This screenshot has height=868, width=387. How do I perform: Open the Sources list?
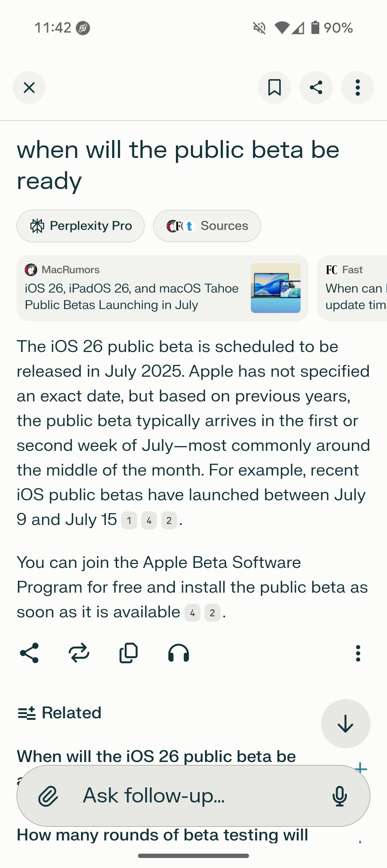pos(207,226)
